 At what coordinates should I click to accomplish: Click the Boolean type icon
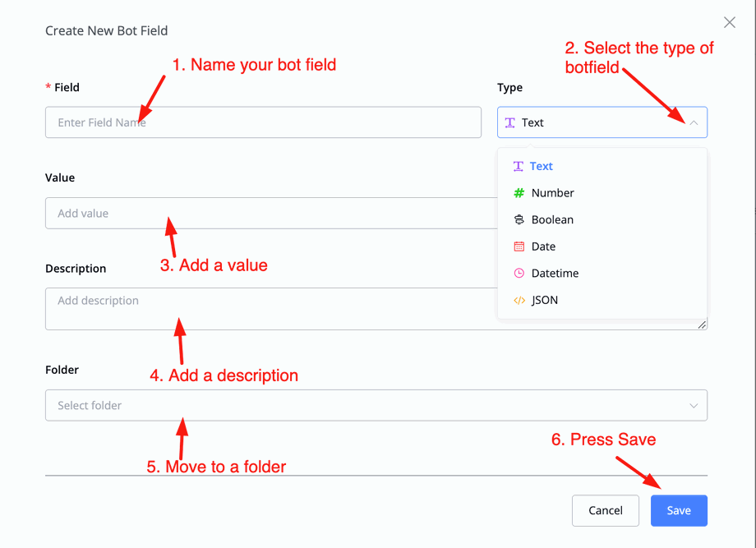tap(519, 220)
